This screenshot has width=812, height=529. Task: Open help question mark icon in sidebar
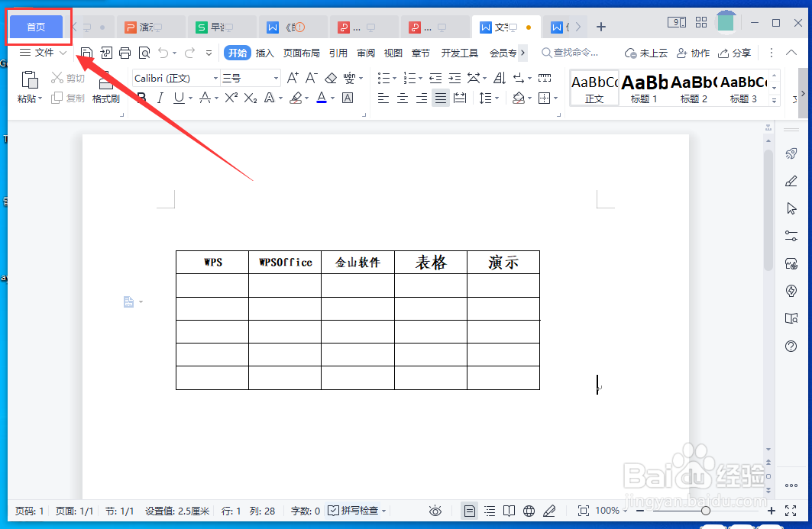tap(791, 347)
